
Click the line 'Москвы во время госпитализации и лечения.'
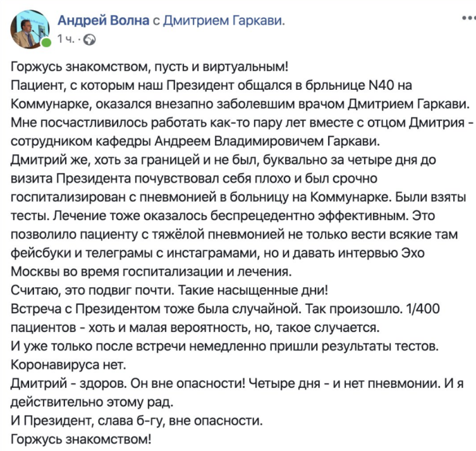click(151, 272)
